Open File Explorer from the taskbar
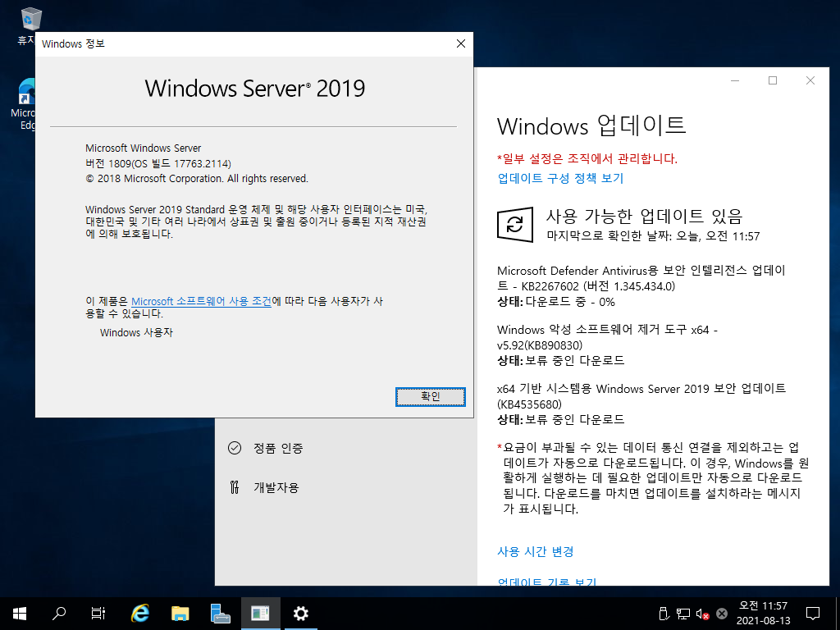 coord(180,614)
